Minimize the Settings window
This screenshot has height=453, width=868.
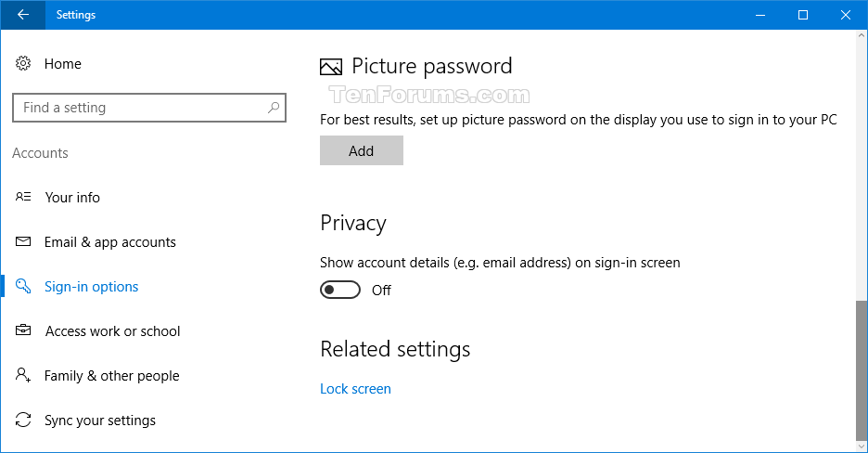tap(760, 15)
